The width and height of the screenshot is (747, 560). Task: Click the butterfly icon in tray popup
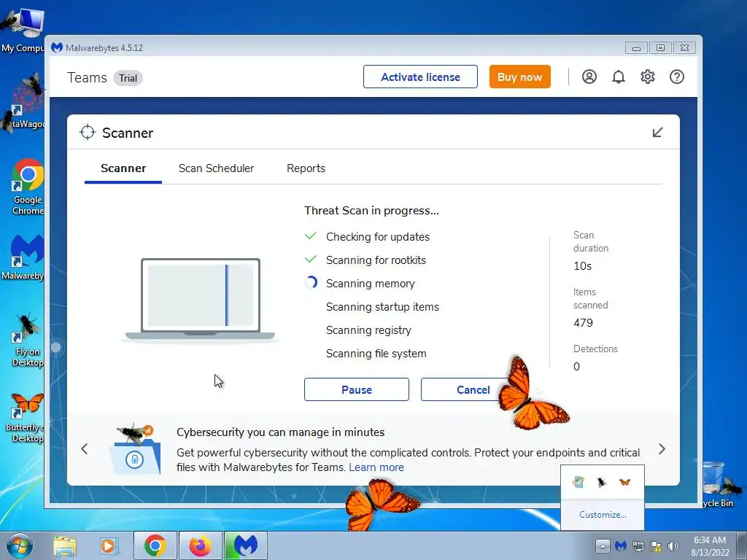pyautogui.click(x=624, y=483)
